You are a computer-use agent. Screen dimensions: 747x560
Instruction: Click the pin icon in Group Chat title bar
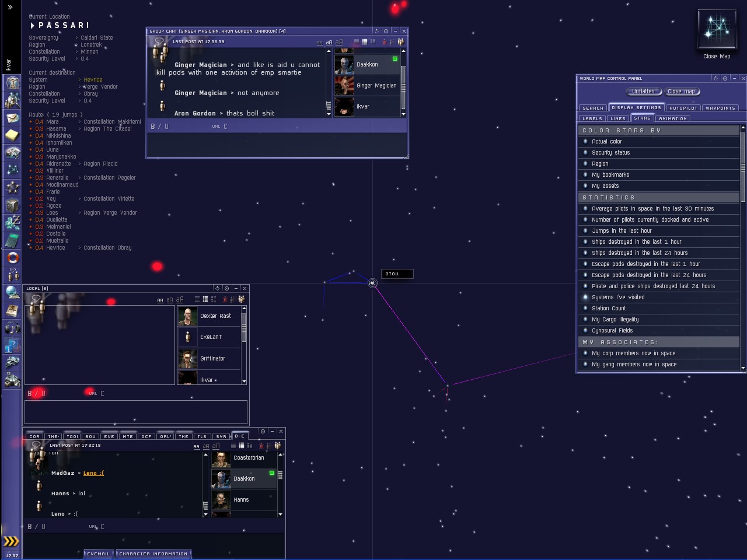[376, 31]
